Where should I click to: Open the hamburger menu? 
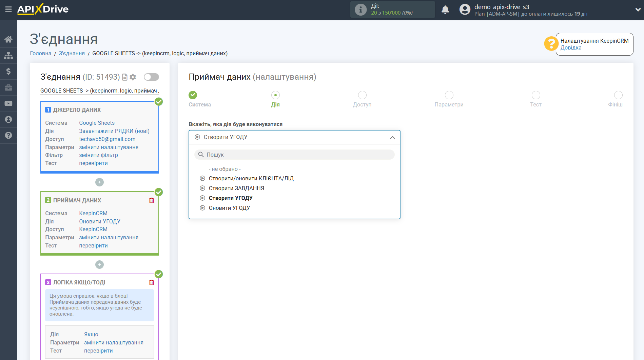point(8,9)
